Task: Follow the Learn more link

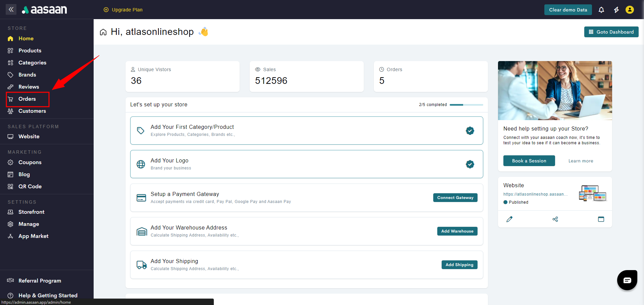Action: 581,161
